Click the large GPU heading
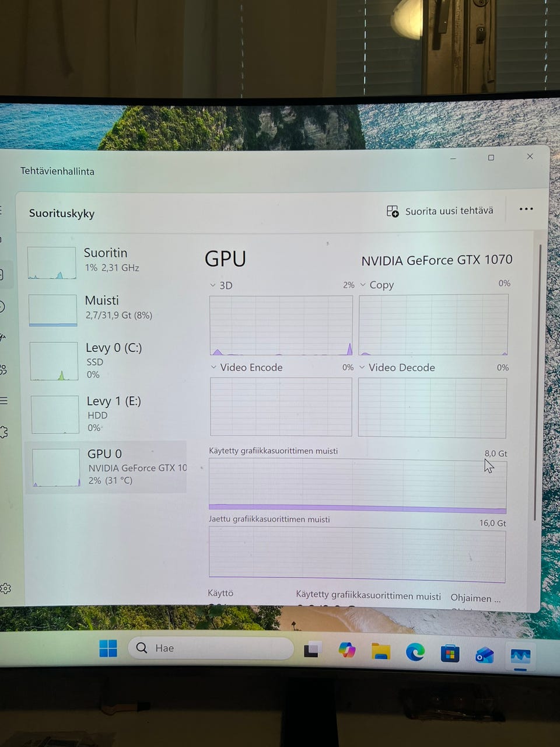The width and height of the screenshot is (560, 747). [x=225, y=259]
